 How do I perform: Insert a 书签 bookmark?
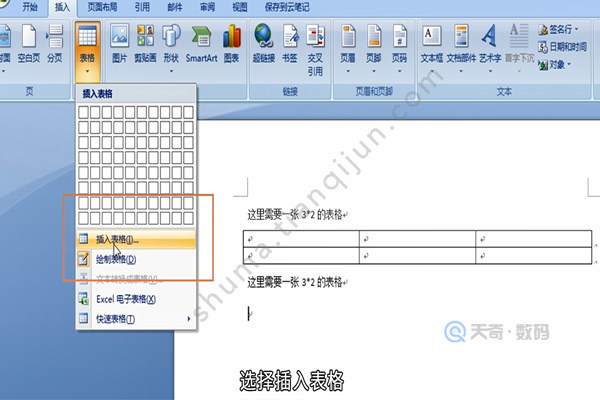click(290, 44)
